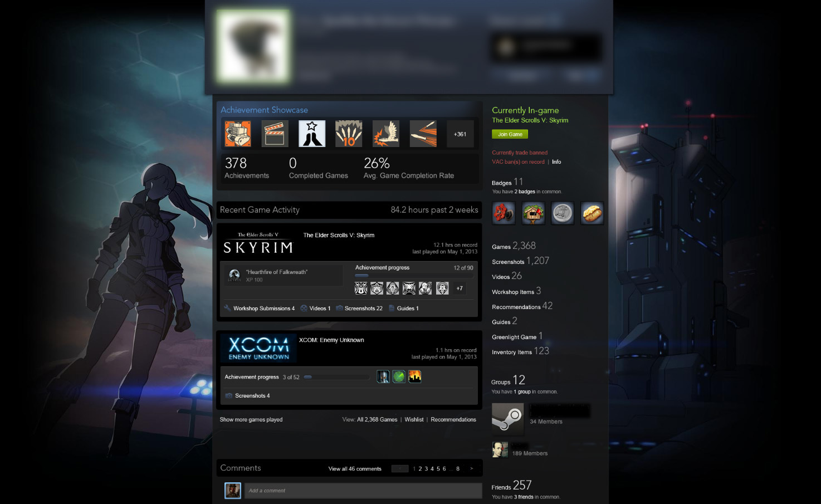
Task: Open the blurred profile avatar image
Action: [x=253, y=45]
